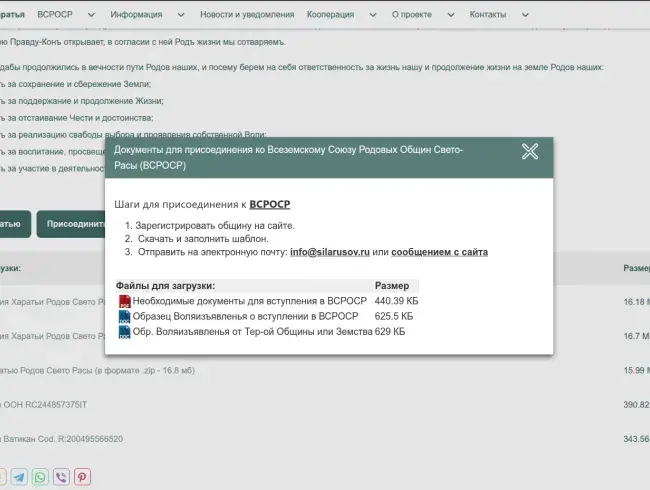The width and height of the screenshot is (650, 490).
Task: Share via Telegram icon
Action: click(x=19, y=477)
